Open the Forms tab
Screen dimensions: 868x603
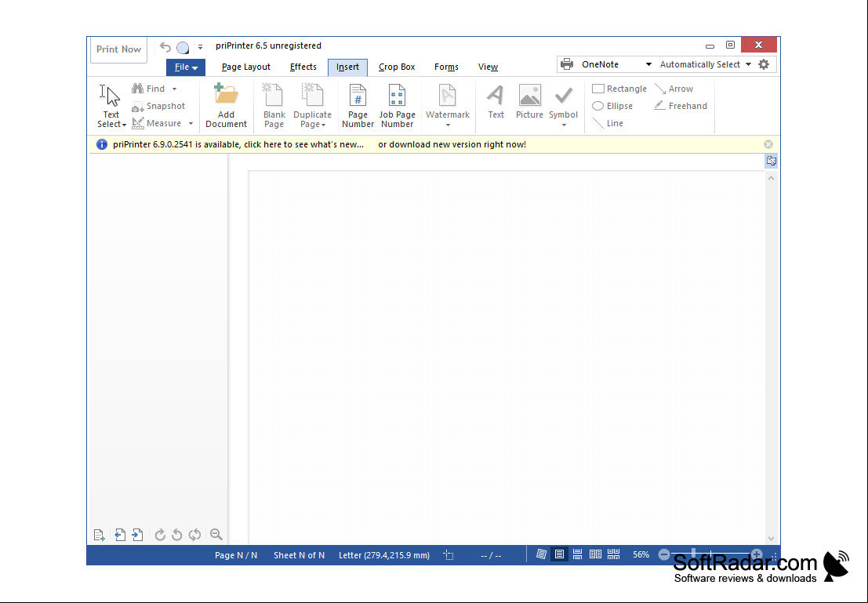[446, 67]
